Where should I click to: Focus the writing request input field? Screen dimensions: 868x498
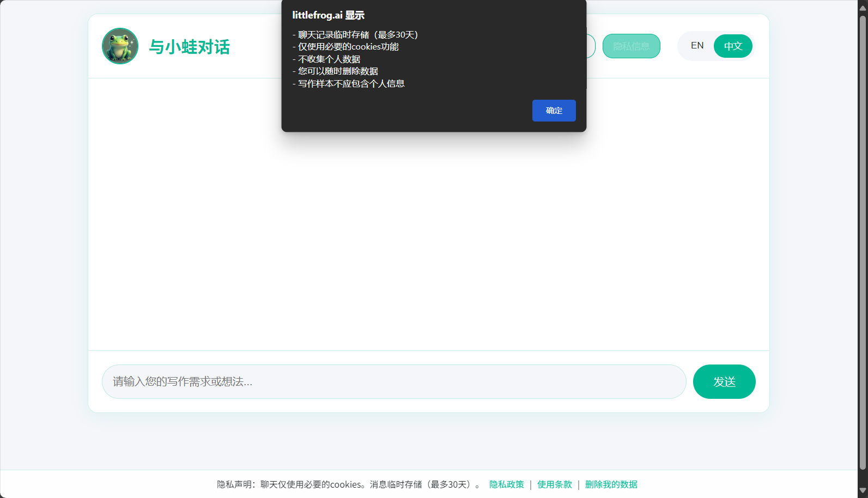click(x=394, y=381)
